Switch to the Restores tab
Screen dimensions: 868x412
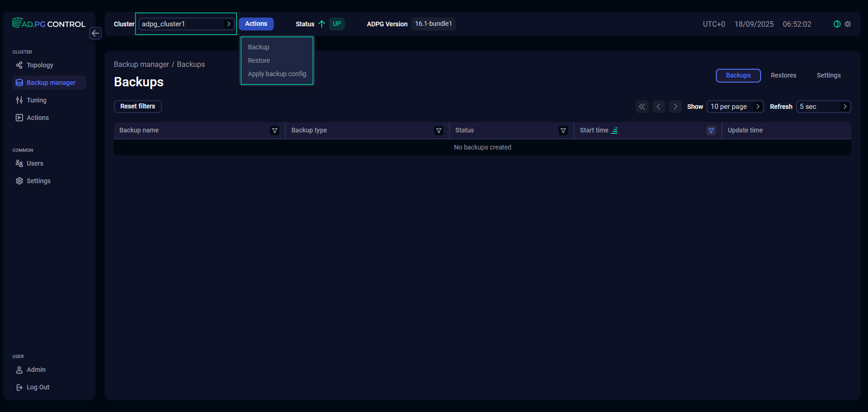783,75
